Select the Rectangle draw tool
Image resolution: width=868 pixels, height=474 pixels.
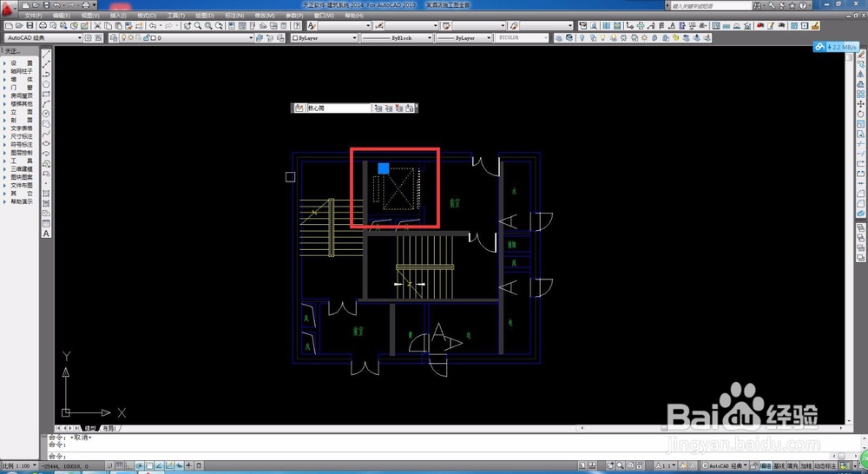[47, 94]
